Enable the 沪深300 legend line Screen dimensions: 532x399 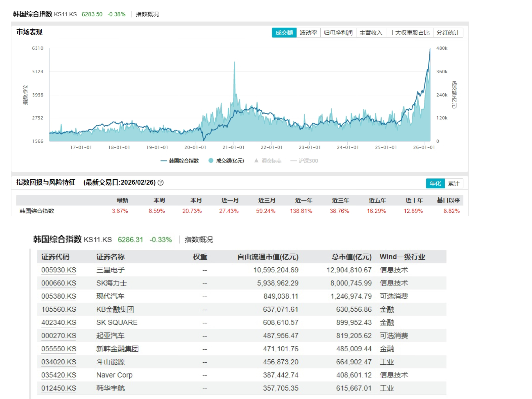(293, 161)
